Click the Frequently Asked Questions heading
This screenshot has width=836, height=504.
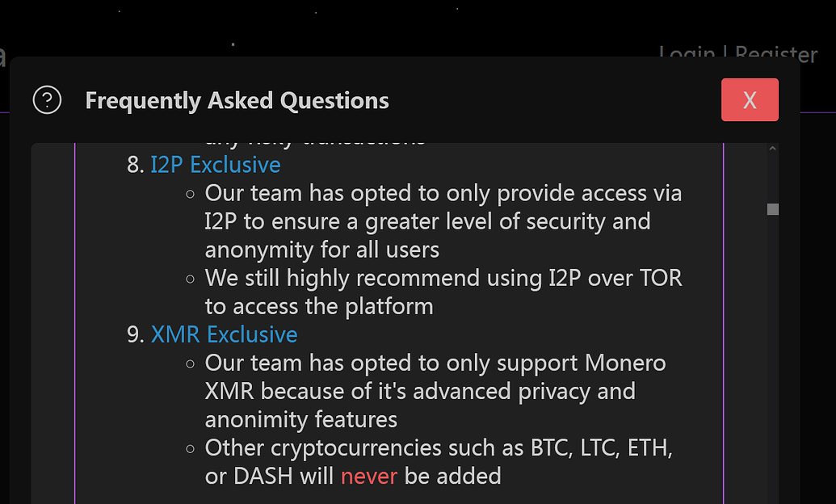237,101
